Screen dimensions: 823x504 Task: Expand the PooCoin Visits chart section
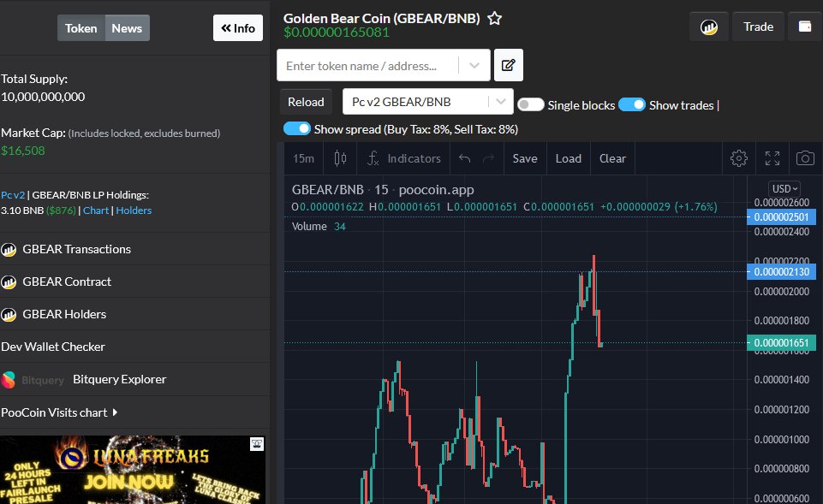(59, 412)
